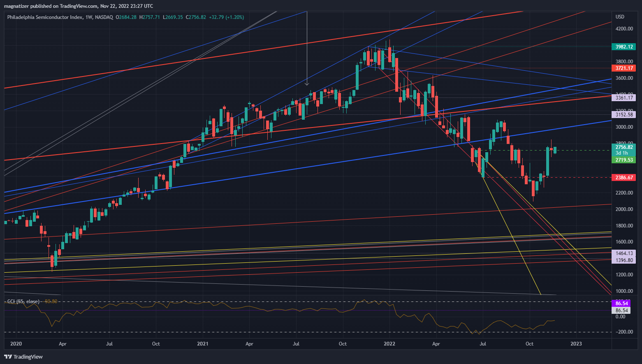Click the 2200.00 price axis tick
The height and width of the screenshot is (364, 642).
tap(624, 193)
